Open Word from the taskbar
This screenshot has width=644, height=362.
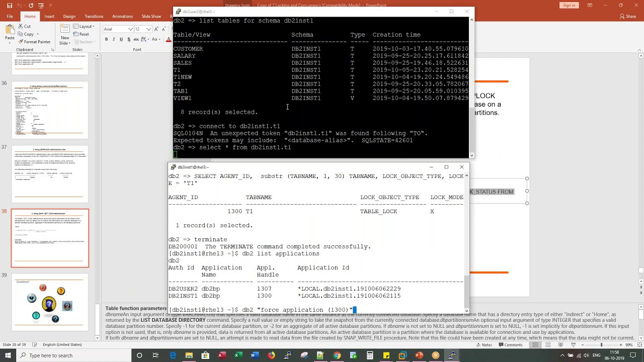point(255,355)
